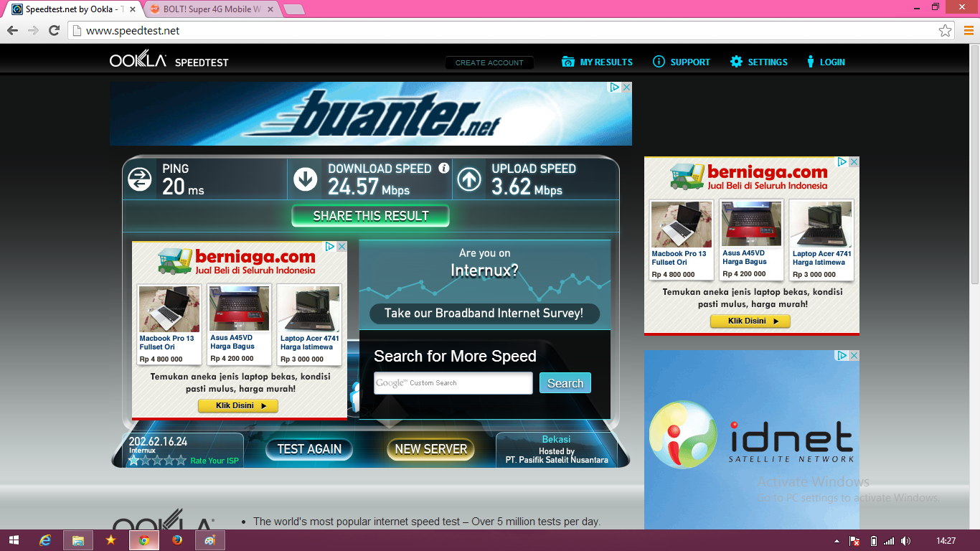This screenshot has width=980, height=551.
Task: Click the Bekasi server name
Action: tap(556, 439)
